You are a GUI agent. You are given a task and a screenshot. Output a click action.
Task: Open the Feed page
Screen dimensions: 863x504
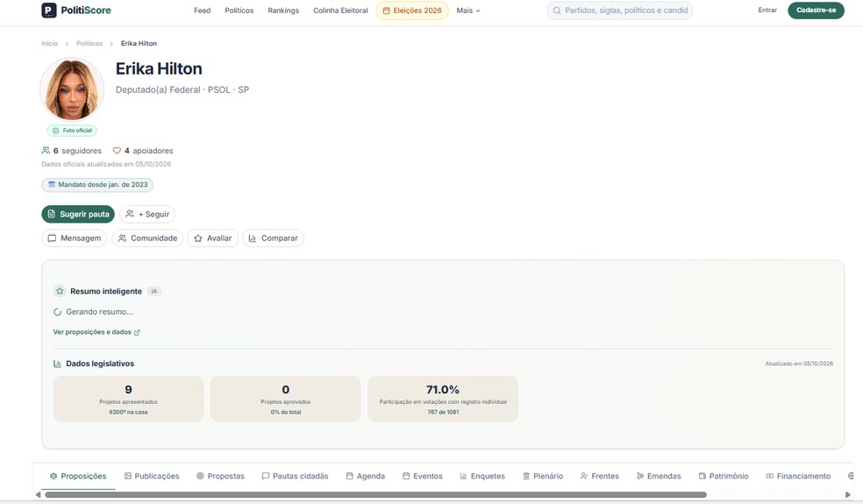[x=202, y=11]
